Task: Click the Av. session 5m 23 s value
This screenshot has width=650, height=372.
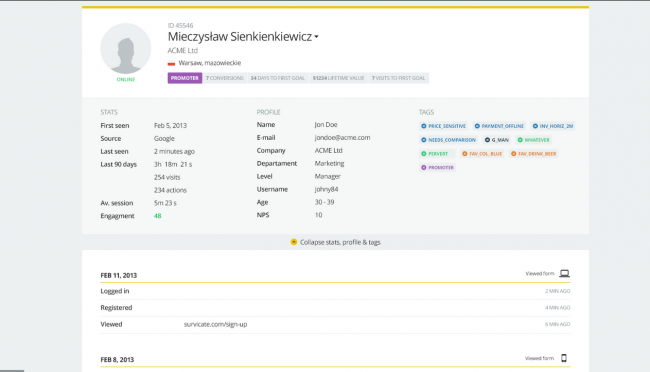Action: pos(165,203)
